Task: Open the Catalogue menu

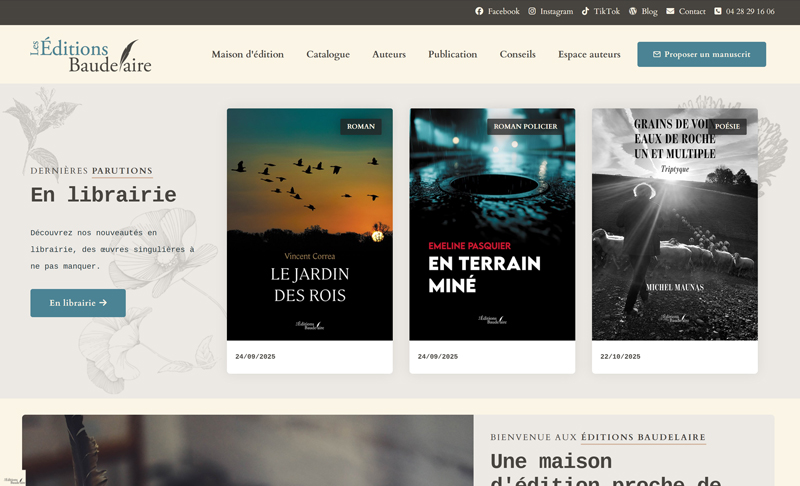Action: [328, 55]
